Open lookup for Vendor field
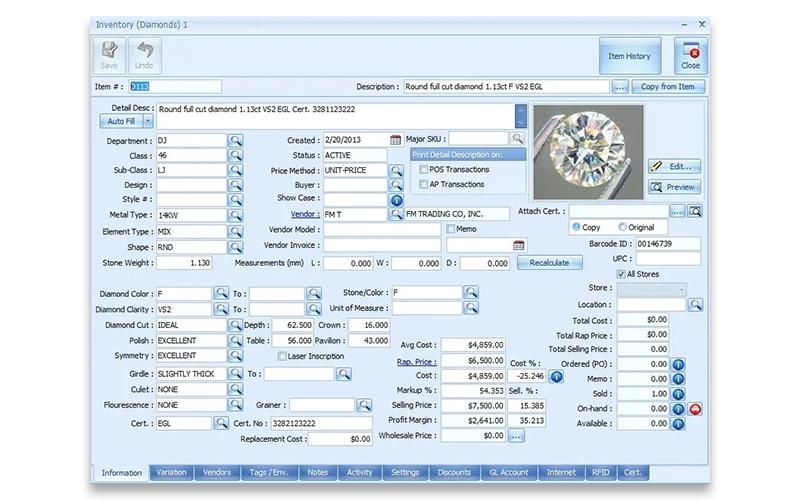The height and width of the screenshot is (500, 800). pos(396,214)
